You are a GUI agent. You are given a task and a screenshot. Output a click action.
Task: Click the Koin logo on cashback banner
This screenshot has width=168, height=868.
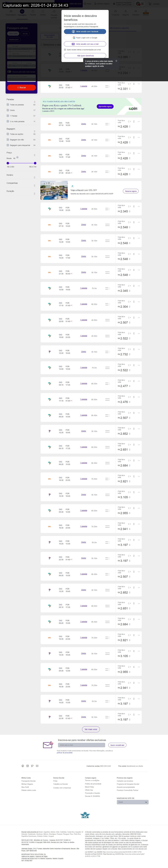point(133,108)
